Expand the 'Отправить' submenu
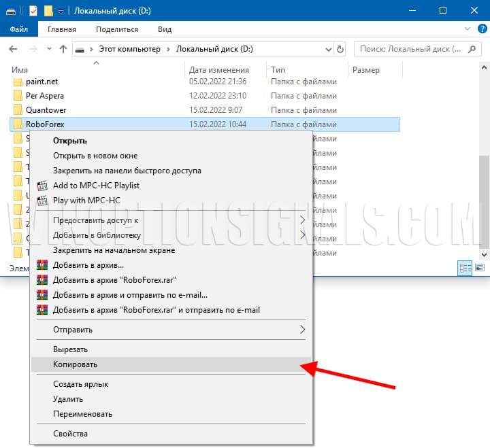 click(303, 330)
